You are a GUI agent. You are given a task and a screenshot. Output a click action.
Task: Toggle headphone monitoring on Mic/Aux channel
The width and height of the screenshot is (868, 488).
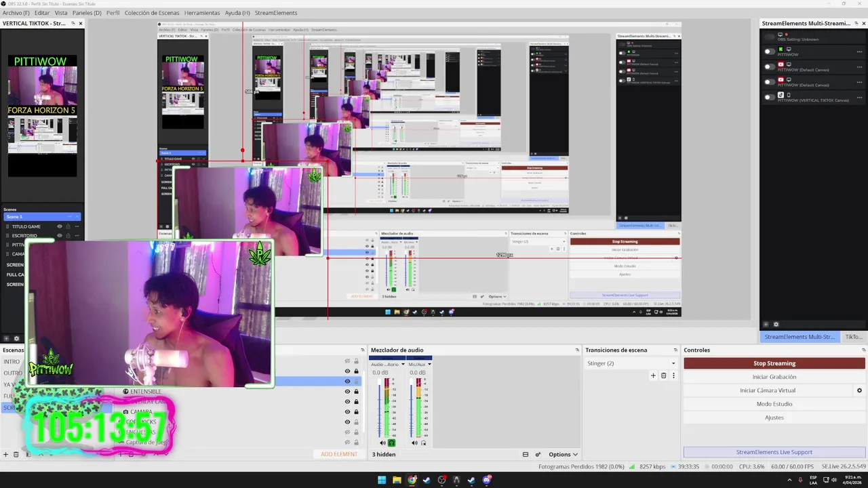point(424,443)
